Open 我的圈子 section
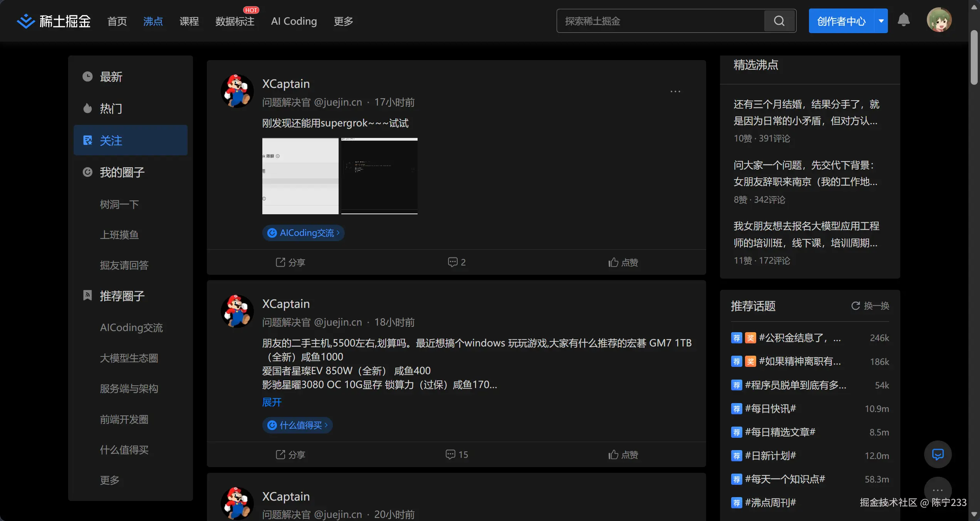The image size is (980, 521). [x=131, y=172]
